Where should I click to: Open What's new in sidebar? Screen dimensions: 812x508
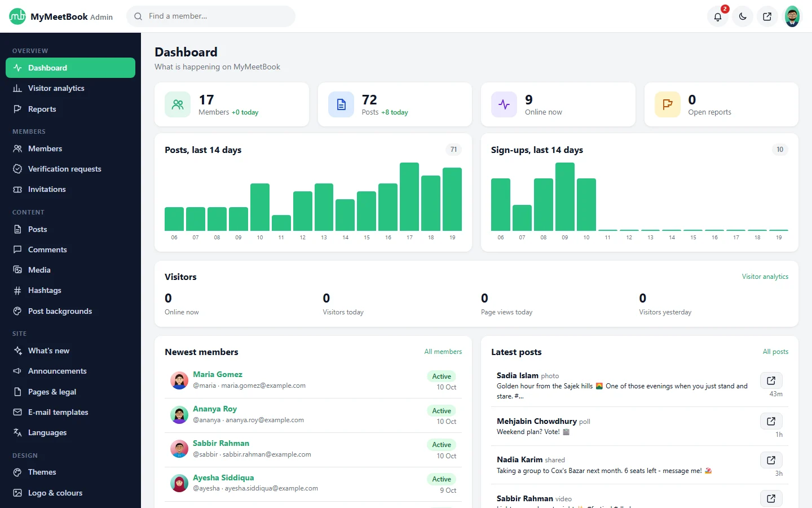click(x=70, y=351)
